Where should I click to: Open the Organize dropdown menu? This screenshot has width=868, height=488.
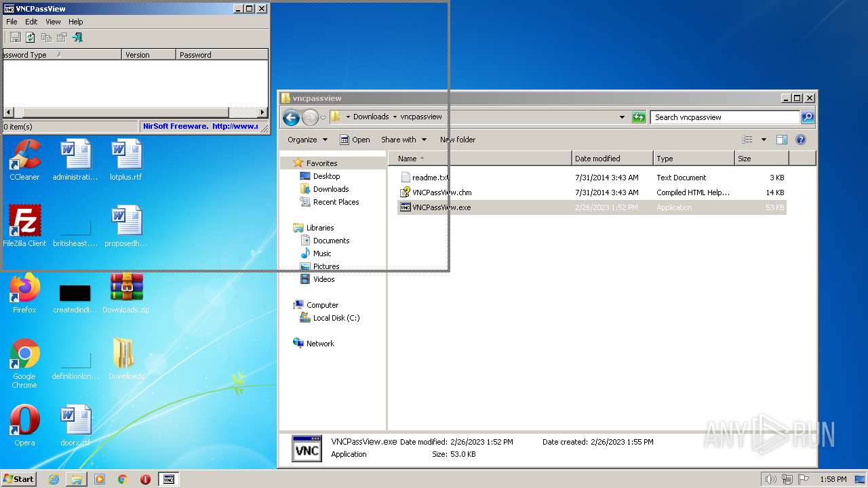[307, 140]
